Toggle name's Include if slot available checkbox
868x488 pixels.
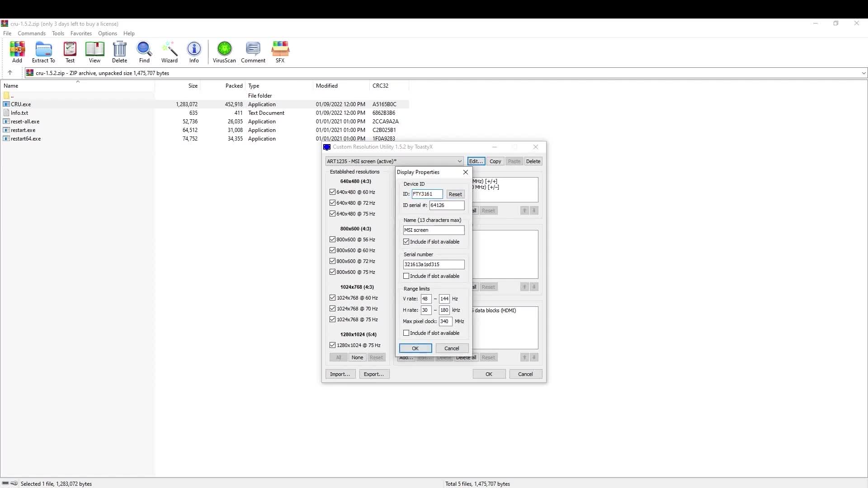point(406,242)
